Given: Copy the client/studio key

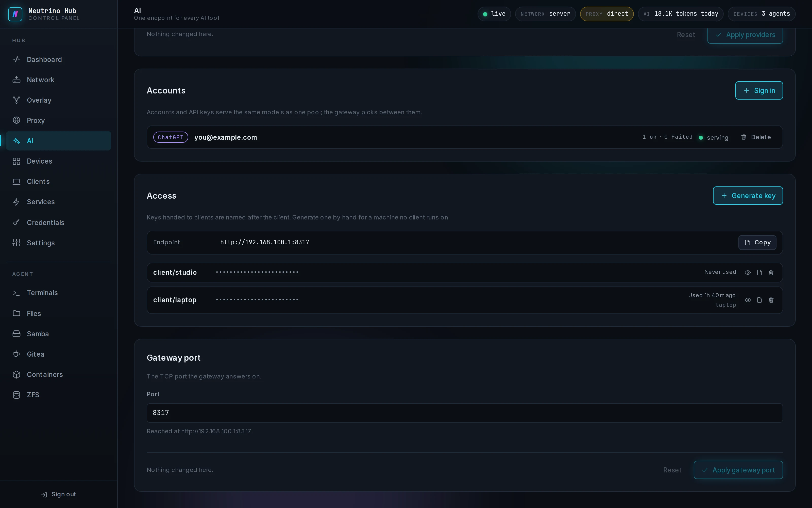Looking at the screenshot, I should coord(759,273).
